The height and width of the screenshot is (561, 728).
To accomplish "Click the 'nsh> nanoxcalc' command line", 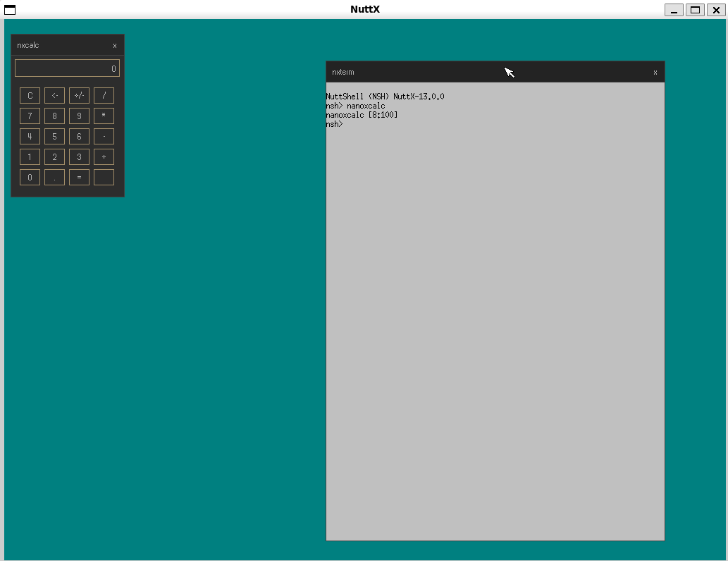I will [x=356, y=106].
